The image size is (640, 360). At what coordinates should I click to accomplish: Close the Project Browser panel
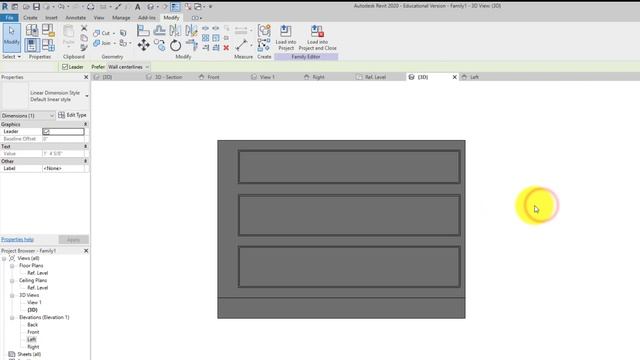pos(86,251)
